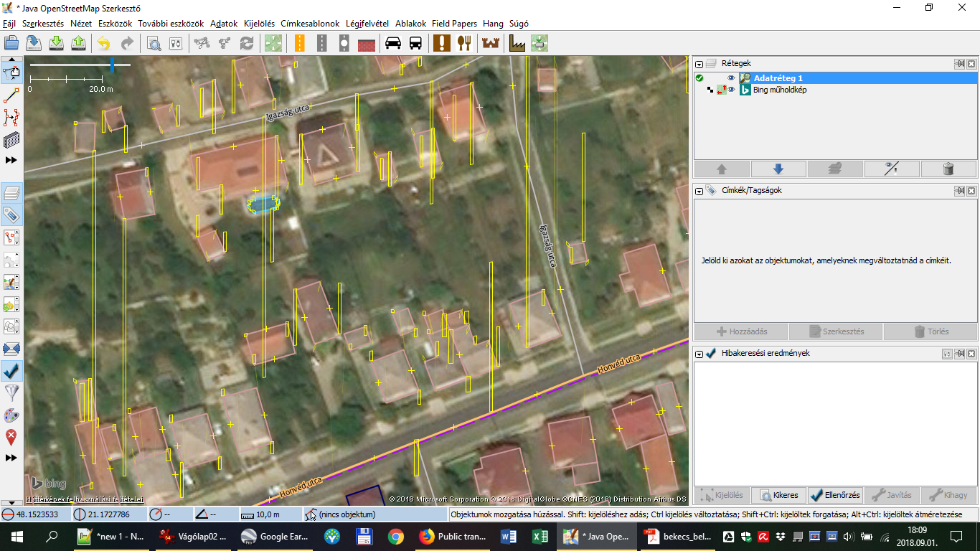This screenshot has height=551, width=980.
Task: Click the Download map data icon
Action: click(x=56, y=43)
